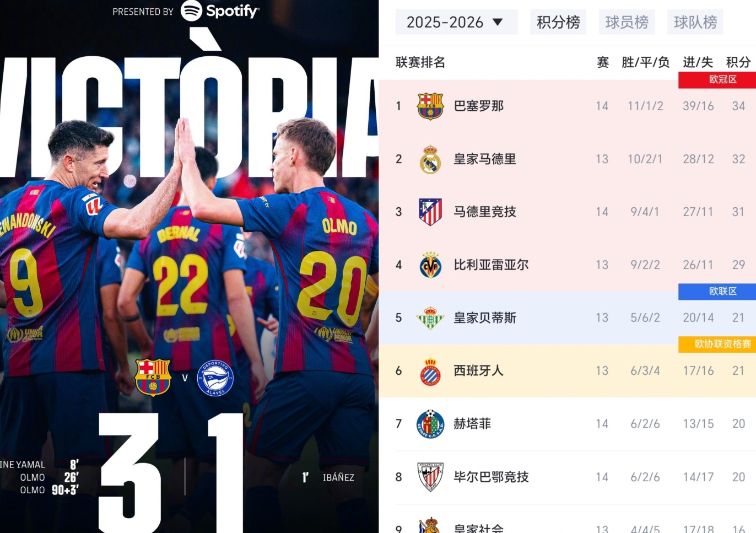Click the 积分 column header

(738, 62)
